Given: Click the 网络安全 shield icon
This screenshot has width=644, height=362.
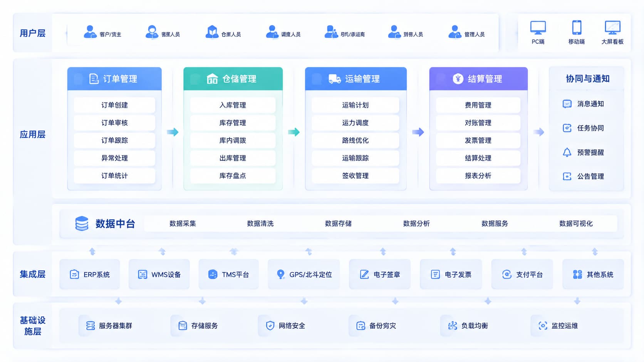Looking at the screenshot, I should [270, 325].
